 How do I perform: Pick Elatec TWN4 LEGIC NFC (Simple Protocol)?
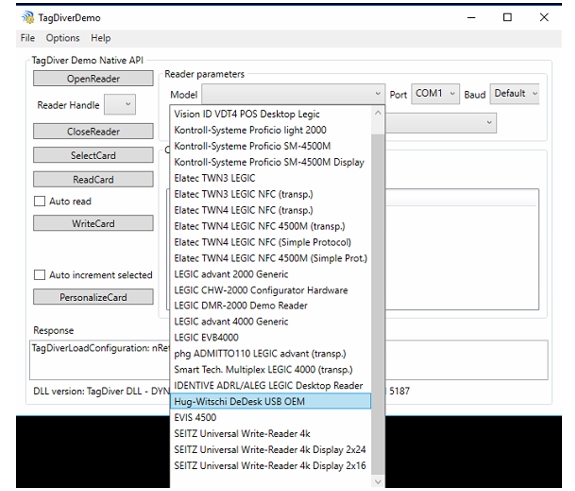pos(271,242)
